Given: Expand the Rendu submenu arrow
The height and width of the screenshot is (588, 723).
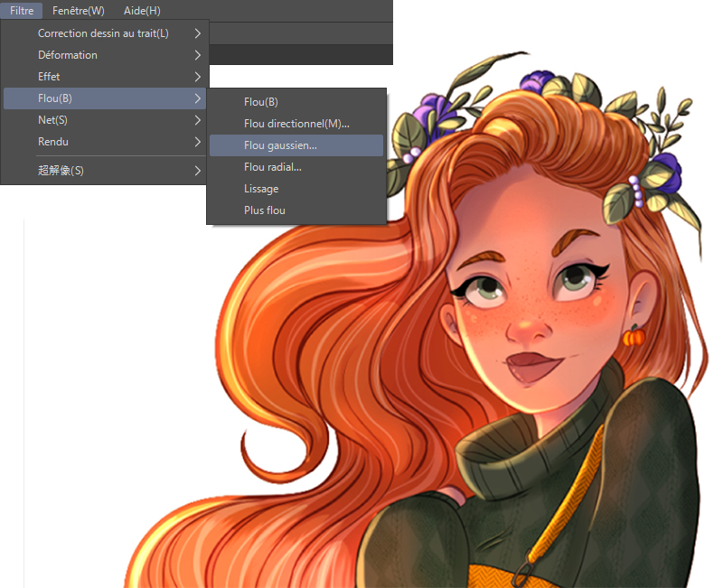Looking at the screenshot, I should (x=197, y=142).
